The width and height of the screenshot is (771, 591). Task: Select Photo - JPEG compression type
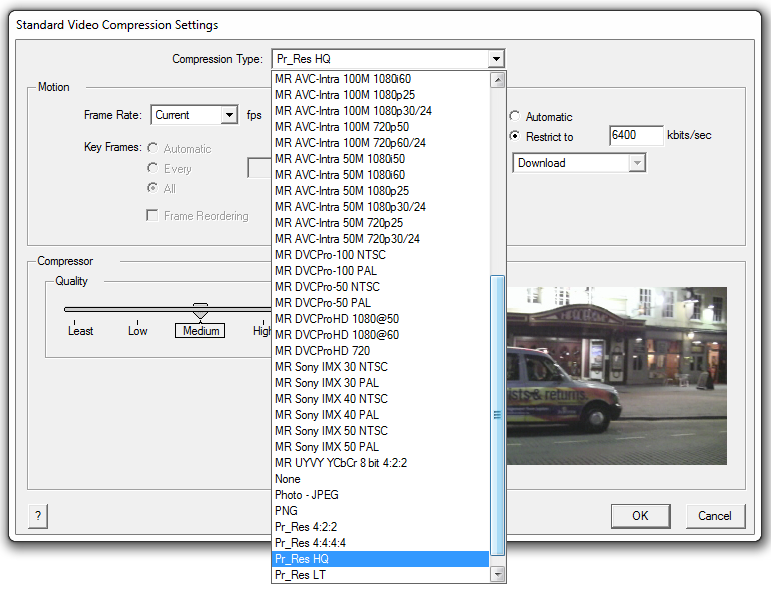coord(306,495)
